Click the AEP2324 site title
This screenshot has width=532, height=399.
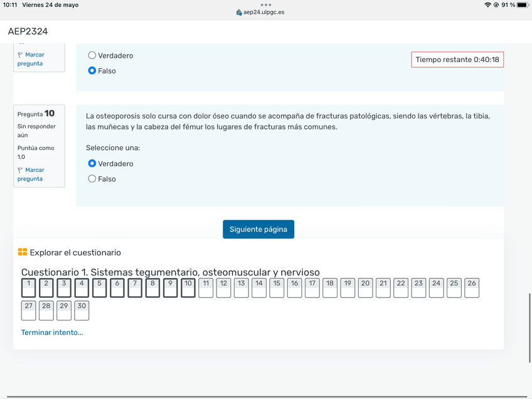[28, 31]
